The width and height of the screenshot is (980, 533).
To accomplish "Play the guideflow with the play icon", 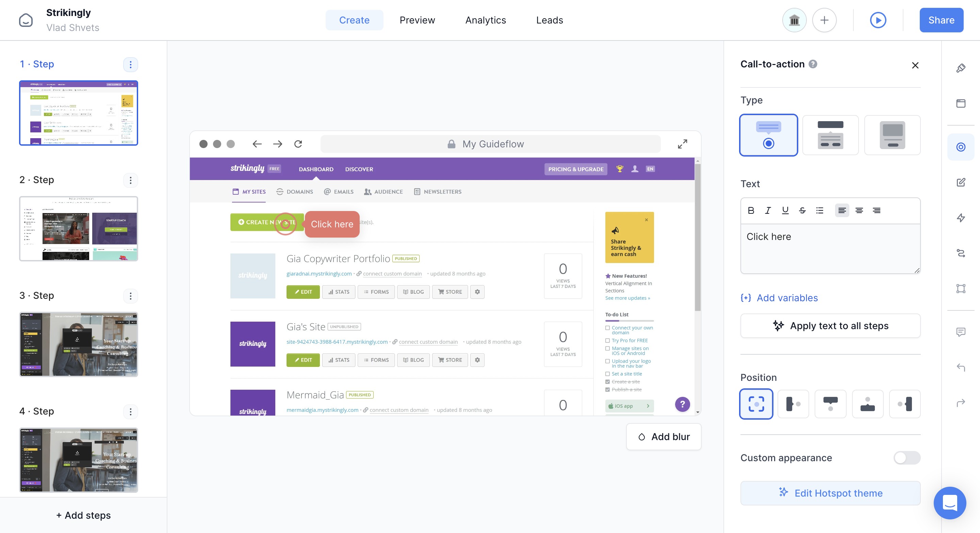I will [878, 20].
